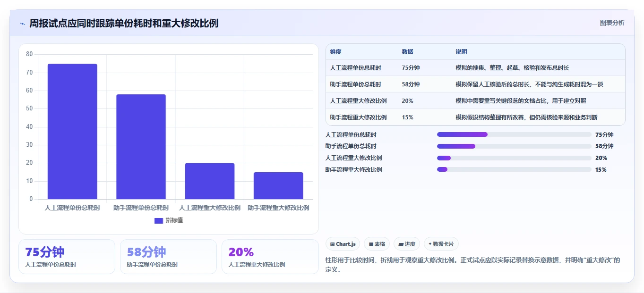Image resolution: width=644 pixels, height=293 pixels.
Task: Click the 15% value next to progress bar
Action: click(601, 169)
